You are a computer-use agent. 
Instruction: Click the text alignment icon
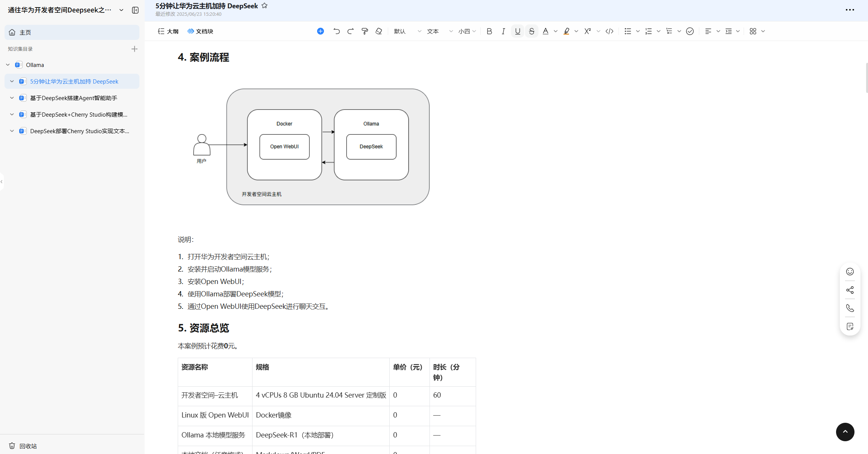tap(708, 31)
